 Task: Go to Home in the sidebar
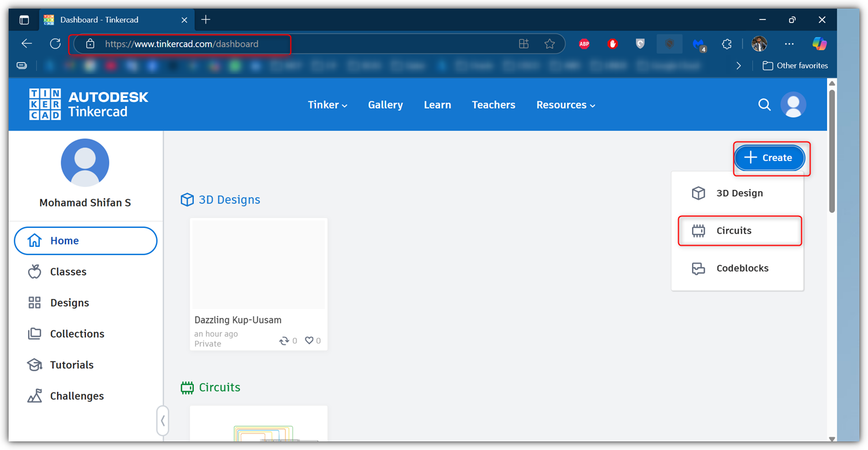pyautogui.click(x=86, y=241)
